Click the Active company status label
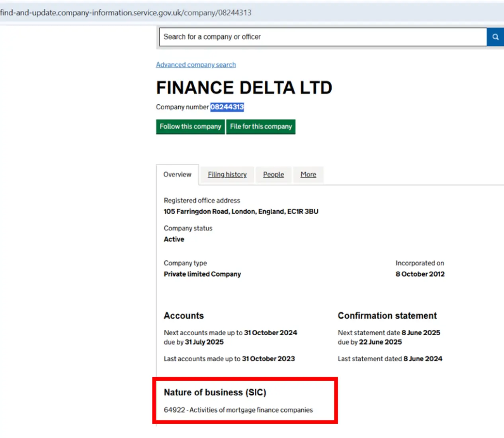Screen dimensions: 504x438 [174, 239]
